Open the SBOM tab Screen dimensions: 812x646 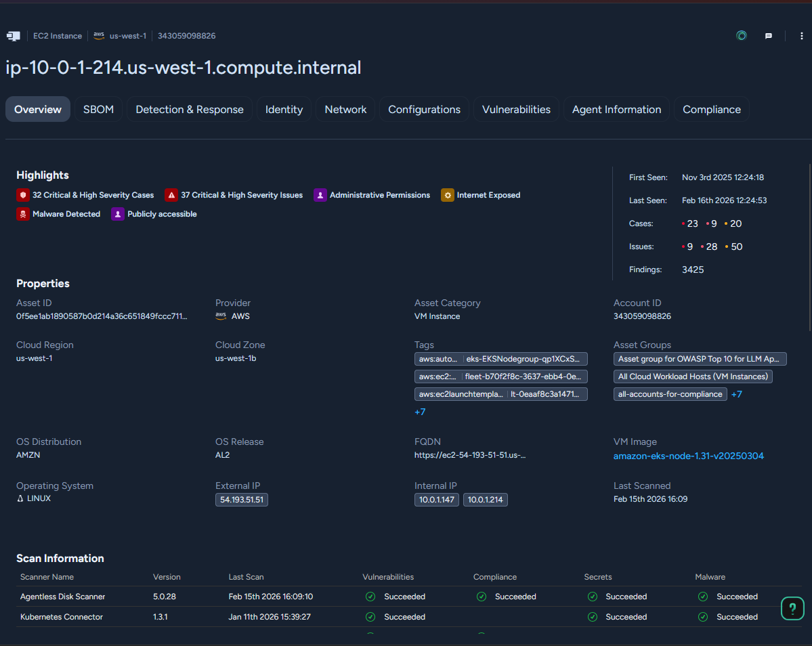tap(98, 109)
